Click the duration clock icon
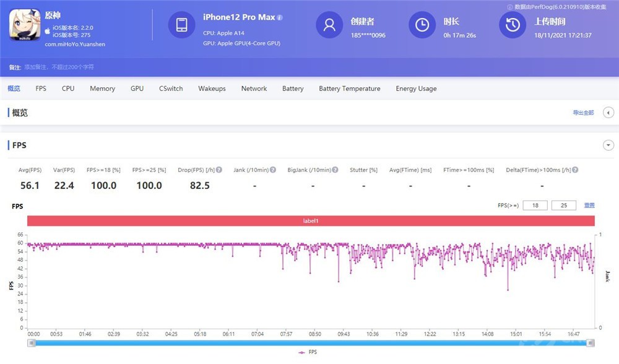 (422, 25)
